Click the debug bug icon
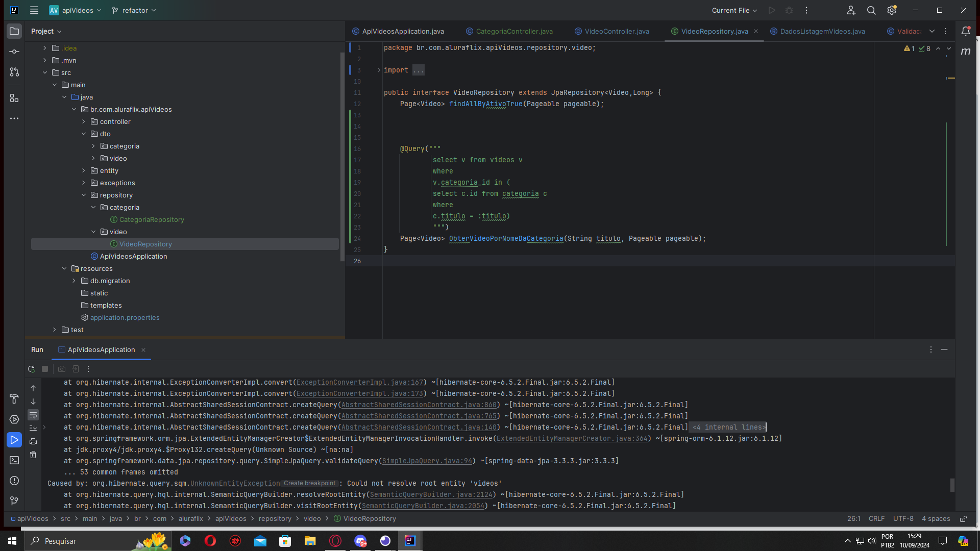This screenshot has width=980, height=551. (x=789, y=10)
